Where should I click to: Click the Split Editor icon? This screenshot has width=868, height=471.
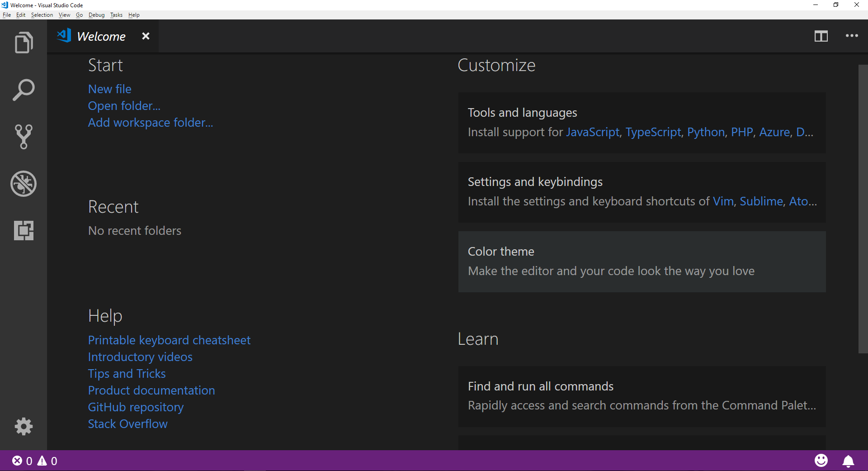click(821, 36)
